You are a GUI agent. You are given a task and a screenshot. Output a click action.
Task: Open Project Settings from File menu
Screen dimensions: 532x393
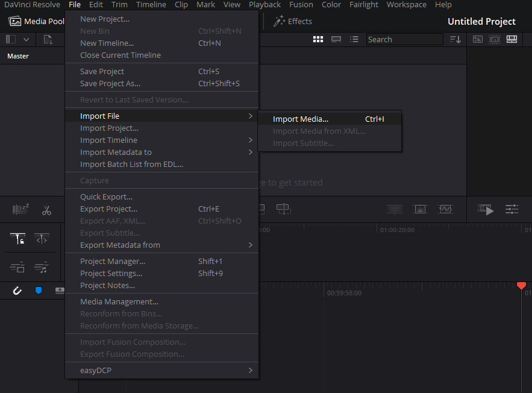click(161, 274)
